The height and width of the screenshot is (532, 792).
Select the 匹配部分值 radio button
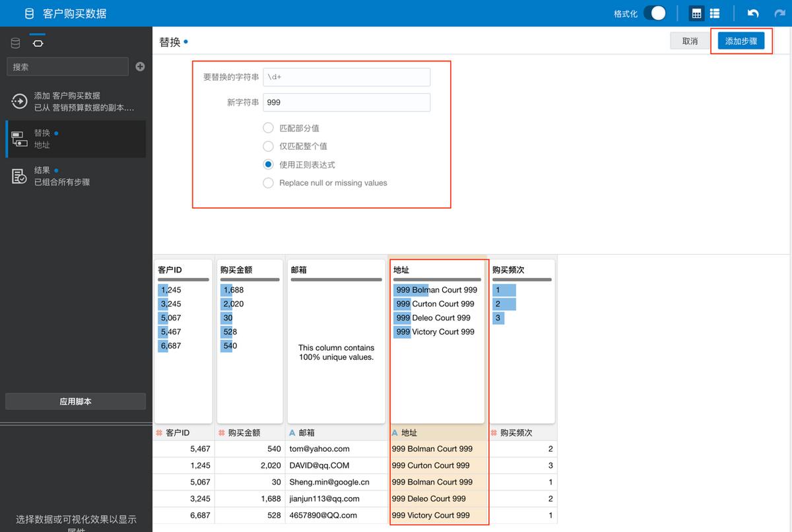[268, 129]
